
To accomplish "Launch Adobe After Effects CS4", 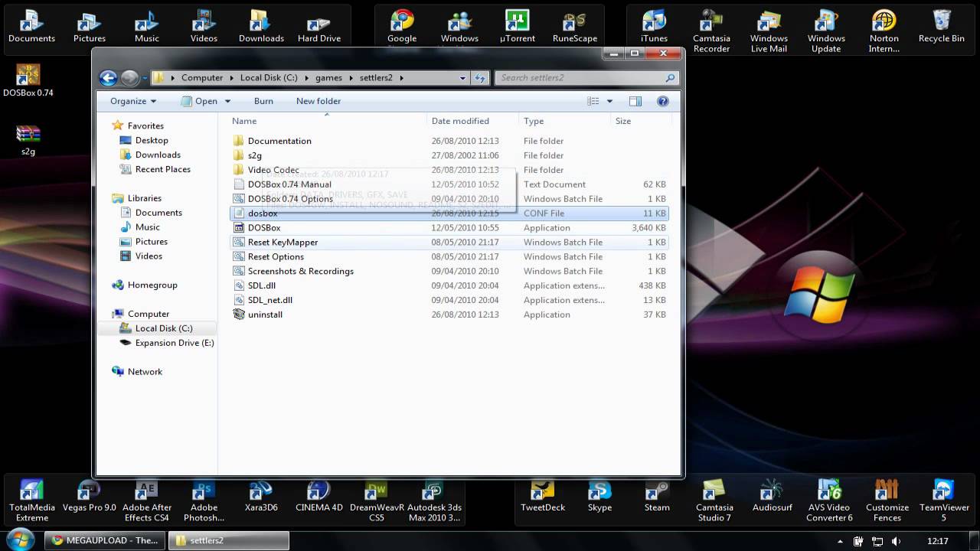I will 147,500.
